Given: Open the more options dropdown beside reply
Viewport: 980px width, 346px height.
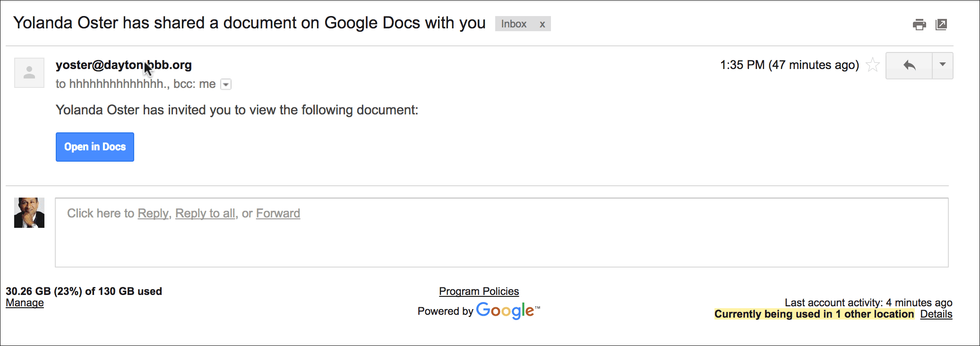Looking at the screenshot, I should click(x=943, y=65).
